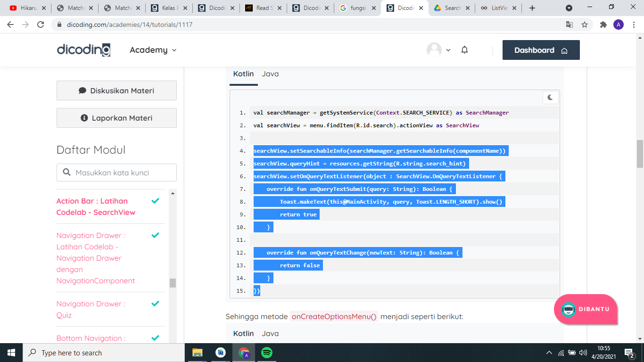644x362 pixels.
Task: Open the Academy dropdown
Action: point(153,50)
